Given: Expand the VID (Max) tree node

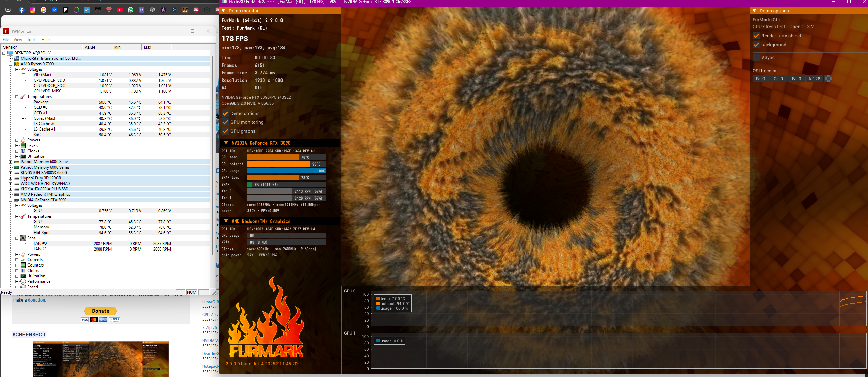Looking at the screenshot, I should (23, 75).
